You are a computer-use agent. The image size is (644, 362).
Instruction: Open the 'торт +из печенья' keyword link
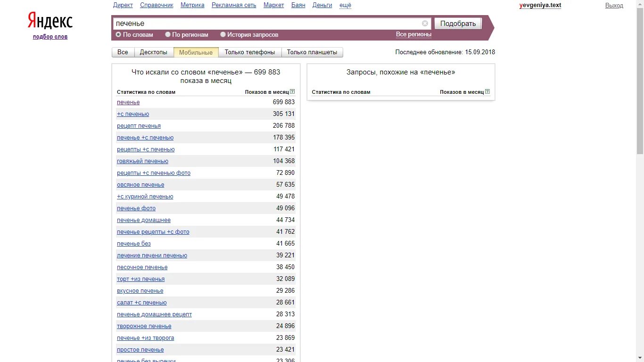tap(141, 279)
